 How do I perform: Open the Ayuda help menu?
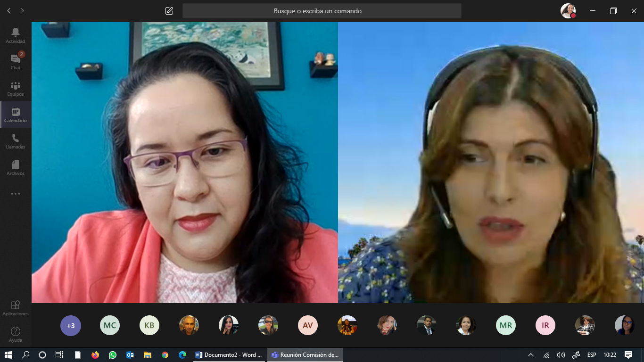click(x=16, y=334)
